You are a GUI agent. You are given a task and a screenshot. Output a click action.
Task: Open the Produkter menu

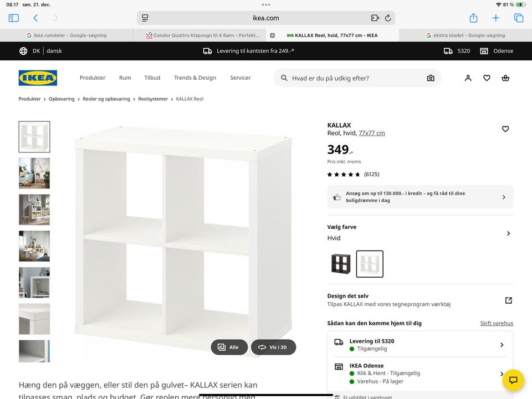tap(93, 78)
